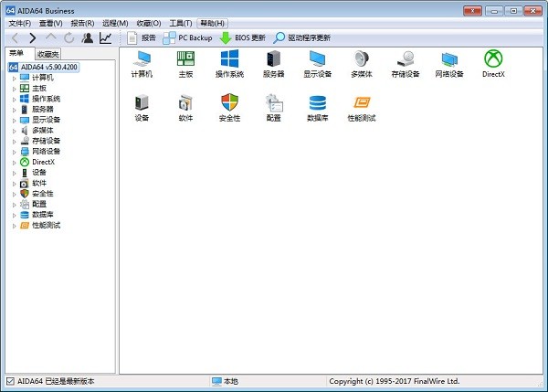
Task: Click the 多媒体 speaker icon in main panel
Action: (x=362, y=59)
